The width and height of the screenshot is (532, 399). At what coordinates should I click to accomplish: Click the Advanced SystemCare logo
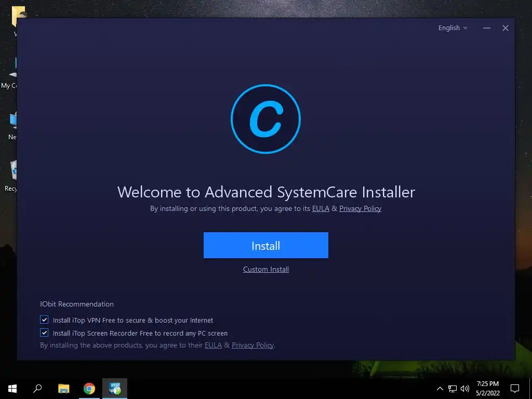[x=265, y=119]
